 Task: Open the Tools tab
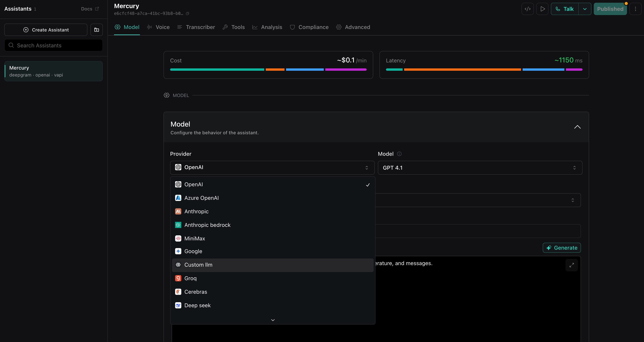[233, 27]
